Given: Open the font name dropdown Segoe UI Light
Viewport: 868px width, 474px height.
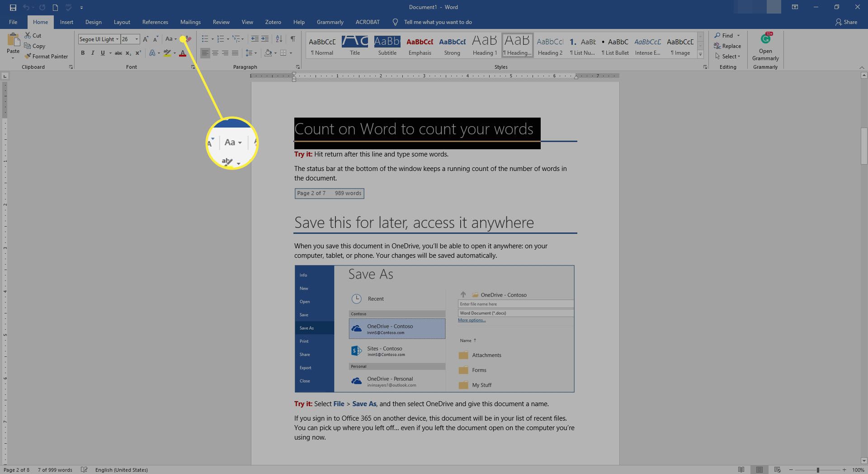Looking at the screenshot, I should [117, 39].
